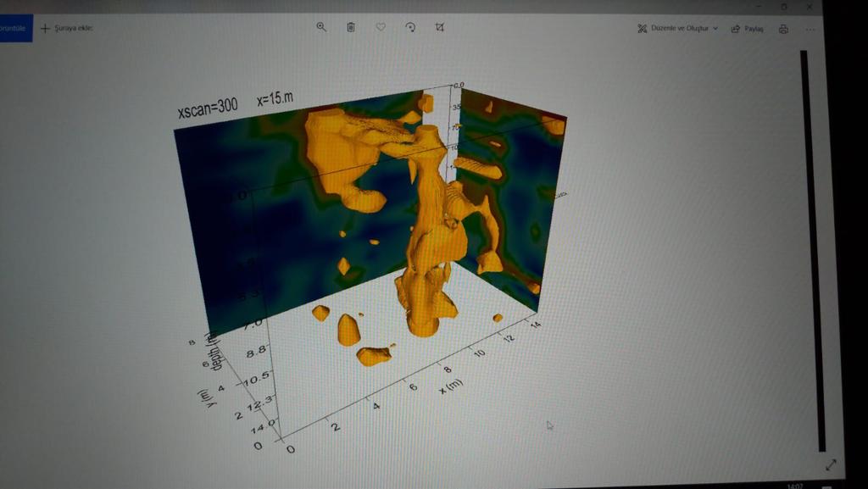Image resolution: width=868 pixels, height=489 pixels.
Task: Click the xscan=300 title text in image
Action: click(207, 109)
